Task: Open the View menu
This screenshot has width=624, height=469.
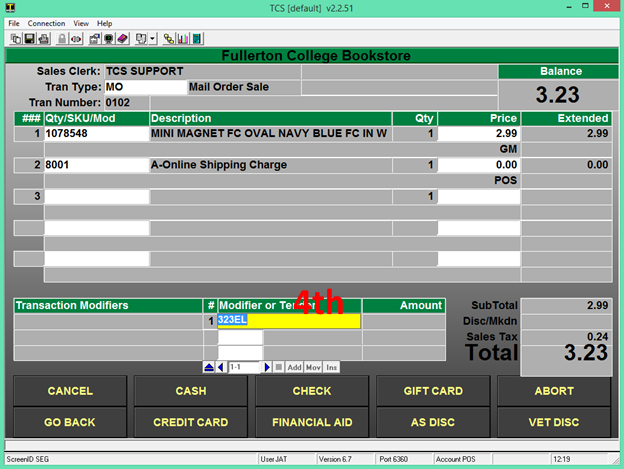Action: coord(81,23)
